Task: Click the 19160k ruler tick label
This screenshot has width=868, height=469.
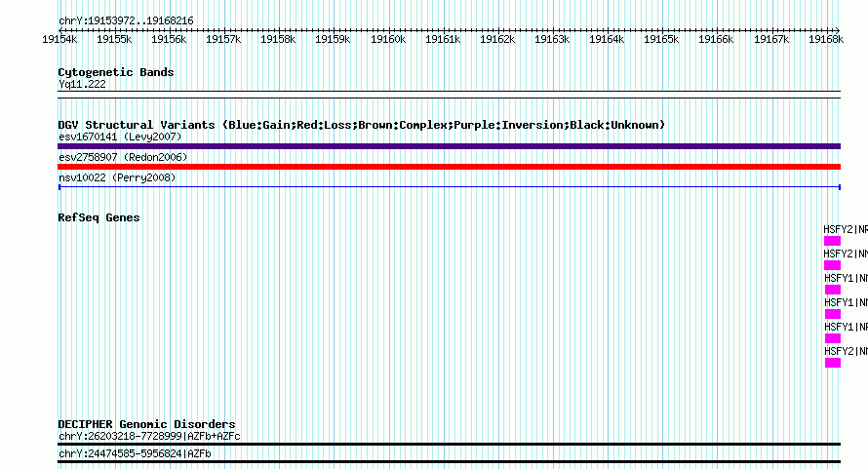Action: tap(388, 39)
